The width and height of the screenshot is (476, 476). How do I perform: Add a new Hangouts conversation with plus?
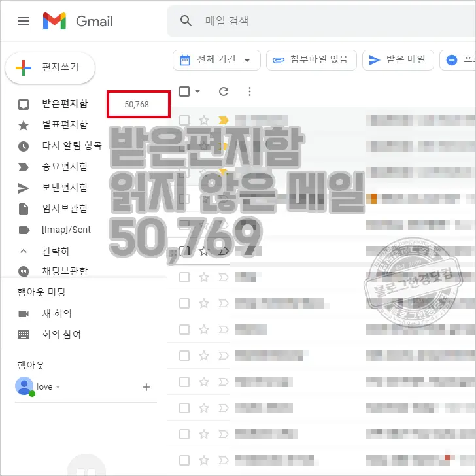pyautogui.click(x=146, y=387)
